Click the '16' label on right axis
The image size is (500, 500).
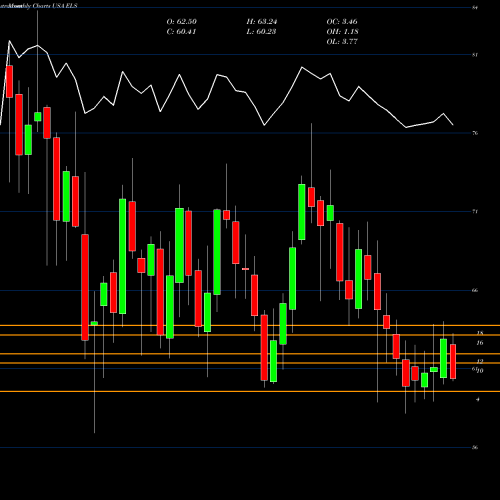[480, 343]
